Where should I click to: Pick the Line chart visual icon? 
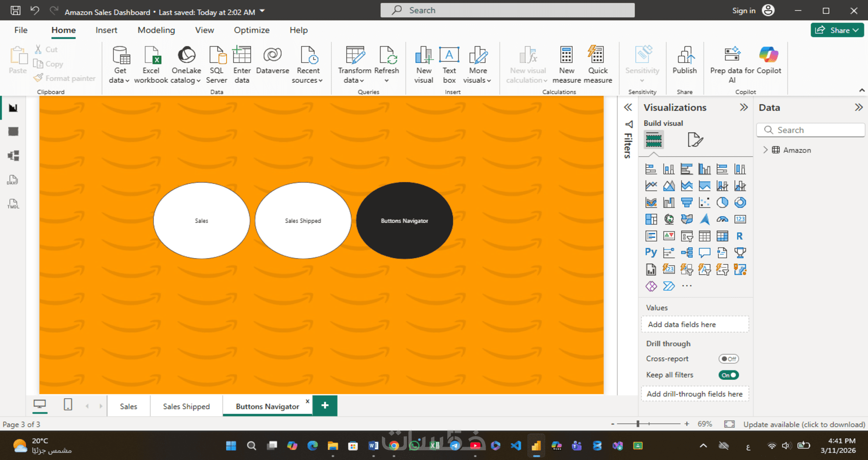coord(651,186)
